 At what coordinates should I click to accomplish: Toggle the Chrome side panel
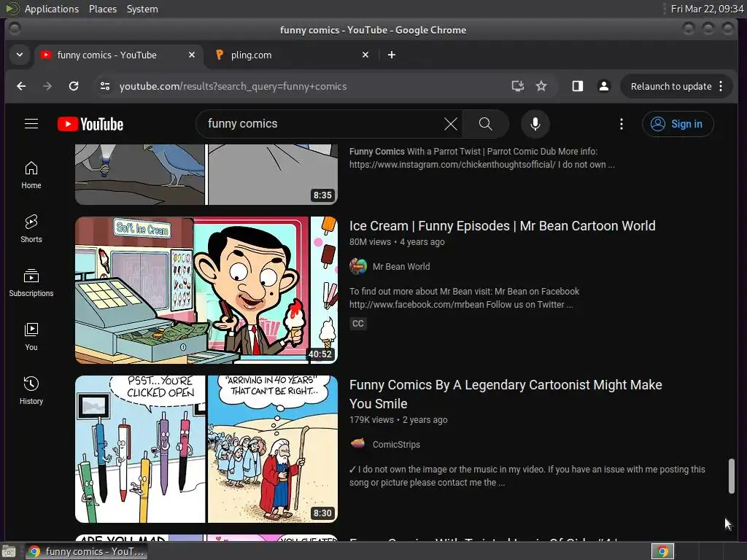coord(578,86)
